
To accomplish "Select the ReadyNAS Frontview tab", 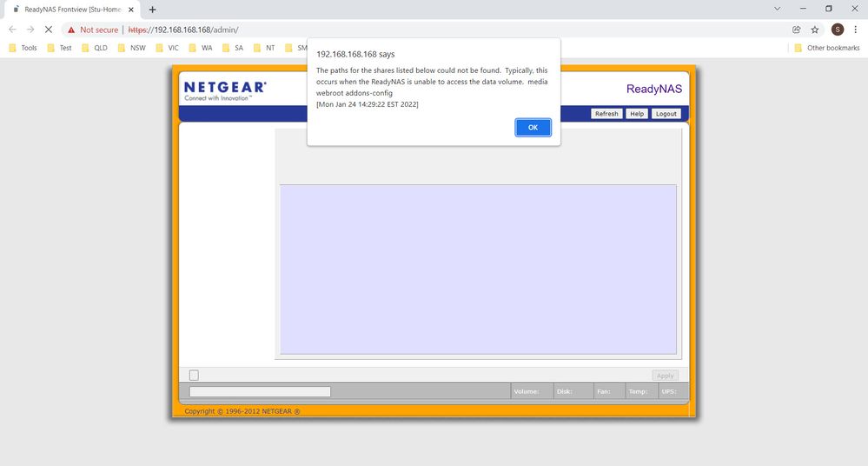I will point(72,10).
